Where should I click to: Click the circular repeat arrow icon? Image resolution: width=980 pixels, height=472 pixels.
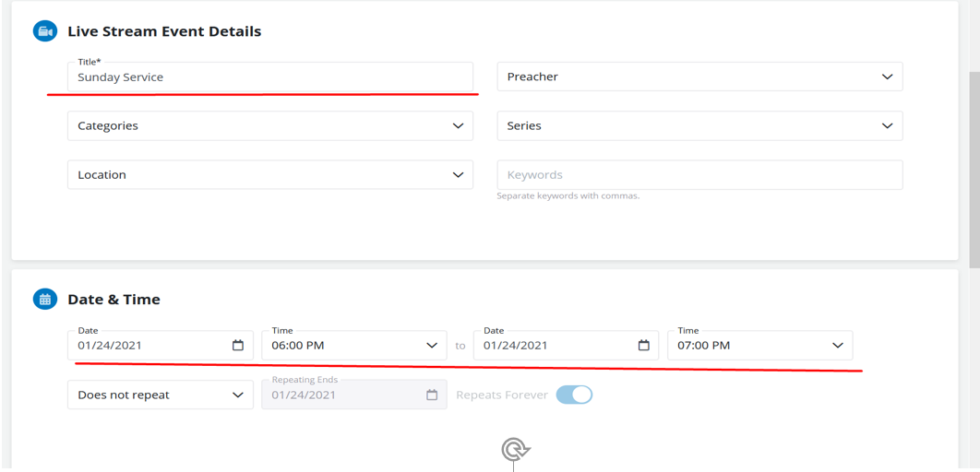pos(514,449)
